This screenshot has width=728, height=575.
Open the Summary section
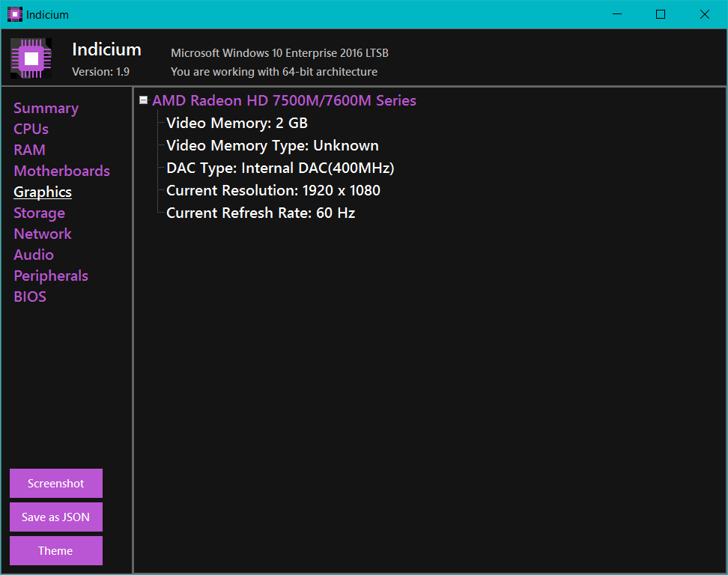pos(46,108)
